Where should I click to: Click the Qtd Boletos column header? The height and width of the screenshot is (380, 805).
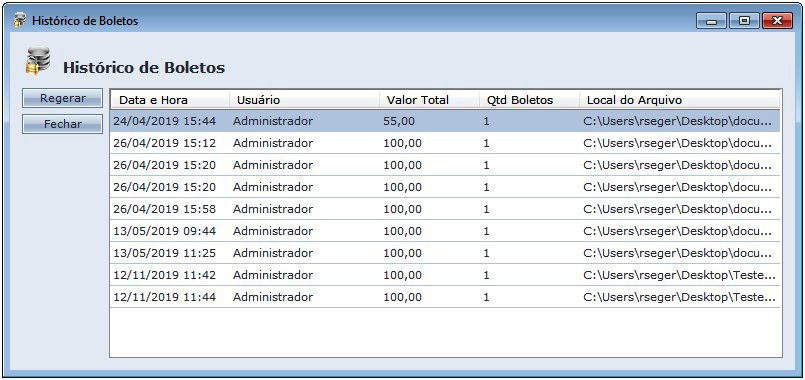(x=529, y=100)
